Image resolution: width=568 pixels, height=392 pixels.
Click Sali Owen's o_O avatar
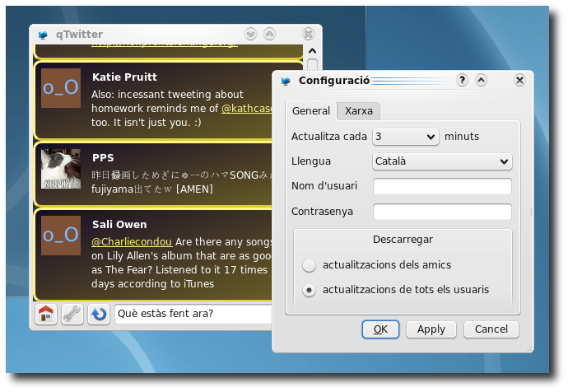(x=61, y=236)
